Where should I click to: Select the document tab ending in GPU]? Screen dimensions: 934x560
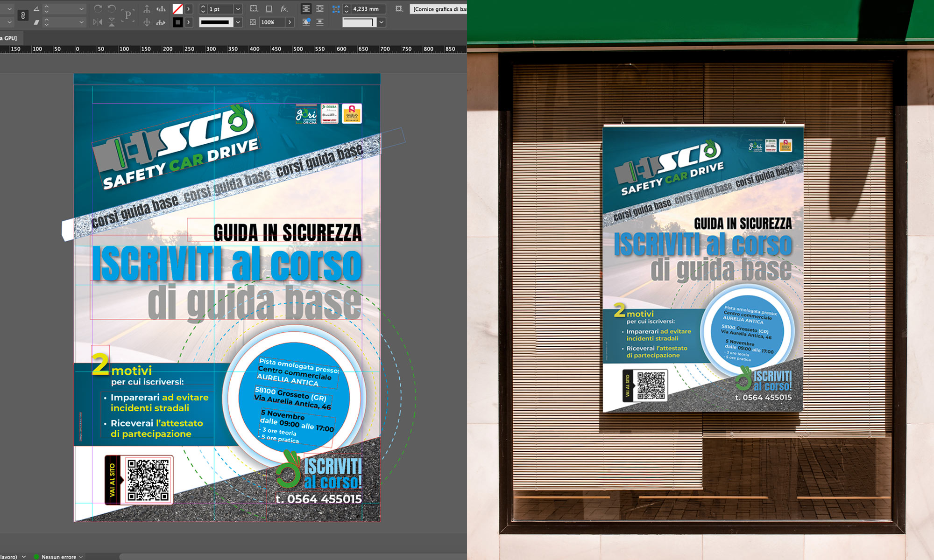(x=10, y=38)
